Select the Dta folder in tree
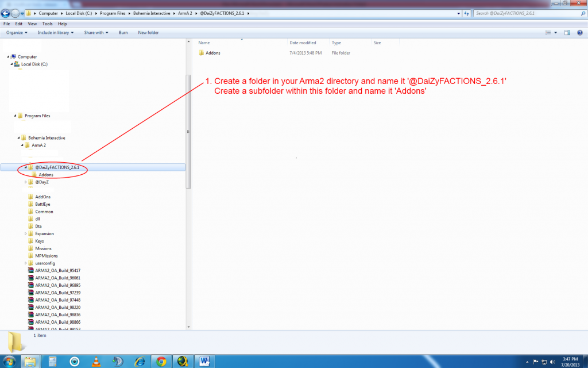Image resolution: width=588 pixels, height=368 pixels. pos(38,226)
